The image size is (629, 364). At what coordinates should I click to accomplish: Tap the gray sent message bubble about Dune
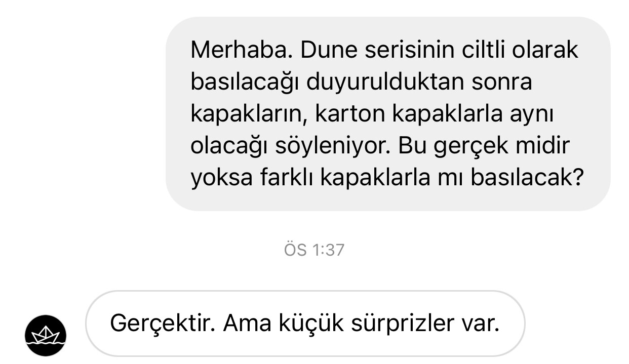[x=388, y=114]
